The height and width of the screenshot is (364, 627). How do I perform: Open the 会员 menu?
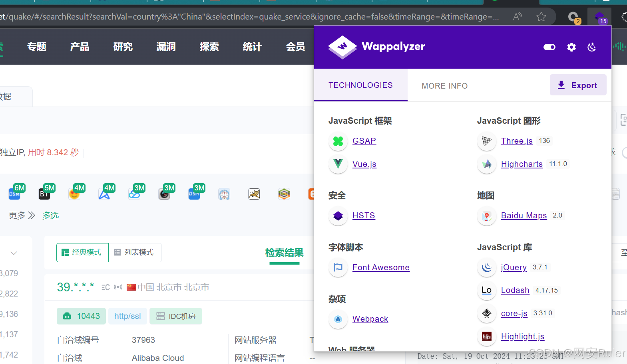296,47
